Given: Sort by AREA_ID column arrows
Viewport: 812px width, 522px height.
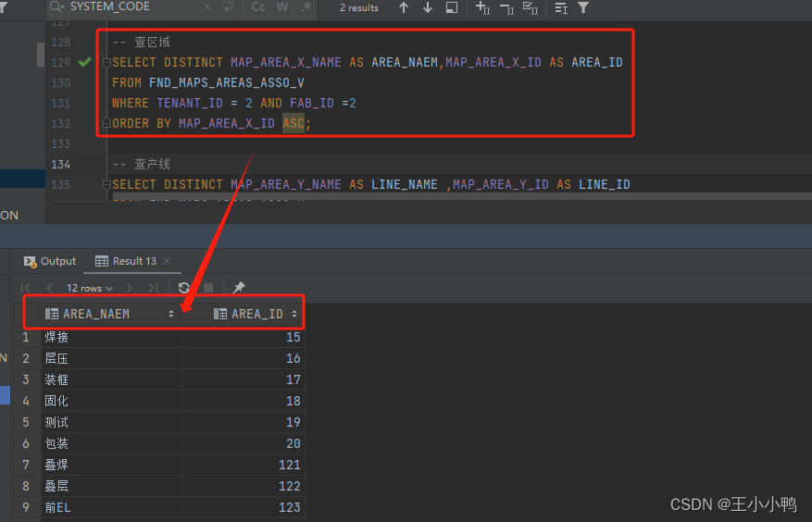Looking at the screenshot, I should click(294, 314).
